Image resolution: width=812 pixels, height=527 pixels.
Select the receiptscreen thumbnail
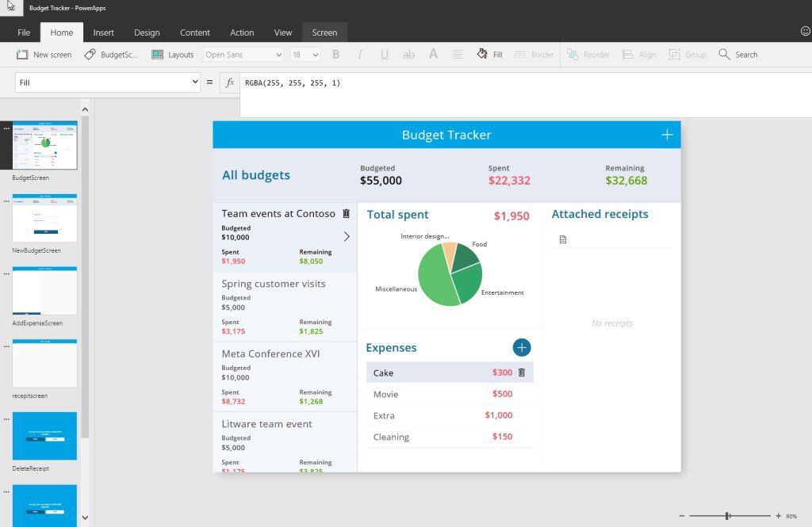[x=44, y=363]
